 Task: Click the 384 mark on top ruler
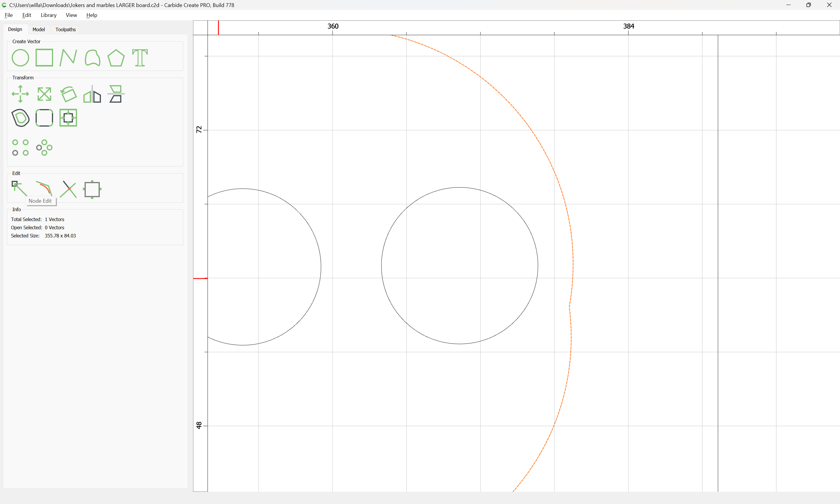(x=629, y=26)
